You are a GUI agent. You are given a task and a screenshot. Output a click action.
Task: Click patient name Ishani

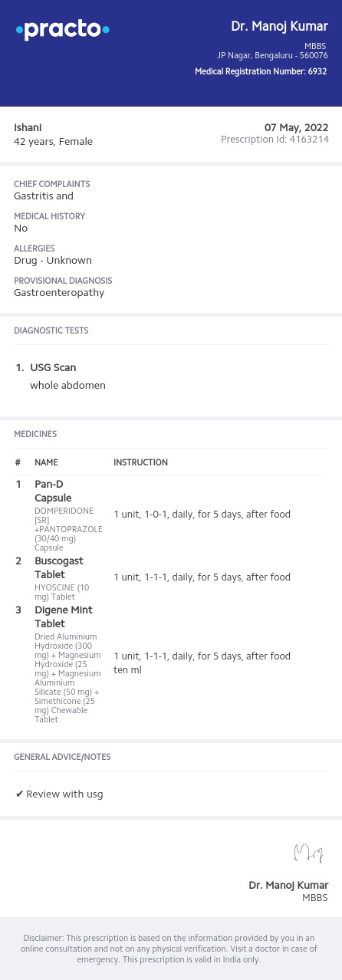[x=28, y=127]
